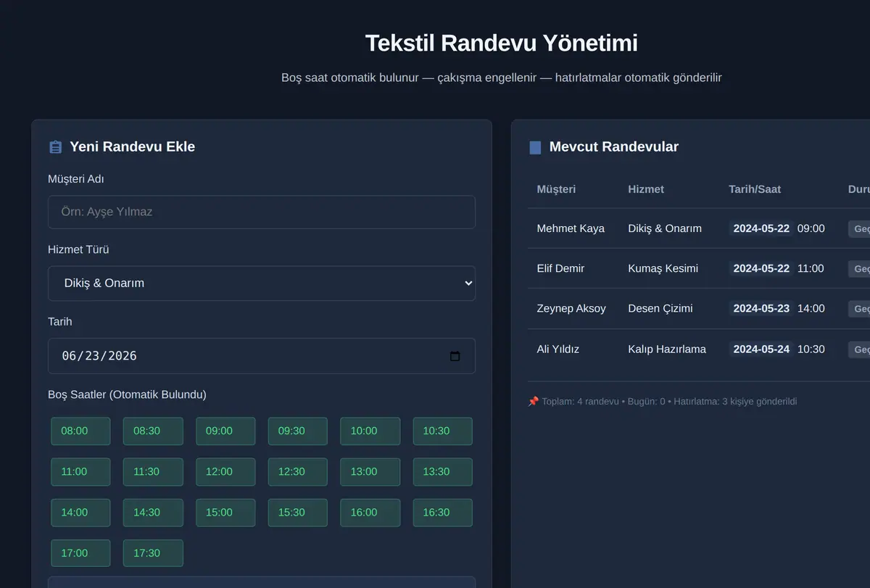Select the 12:30 time slot
The image size is (870, 588).
click(298, 471)
